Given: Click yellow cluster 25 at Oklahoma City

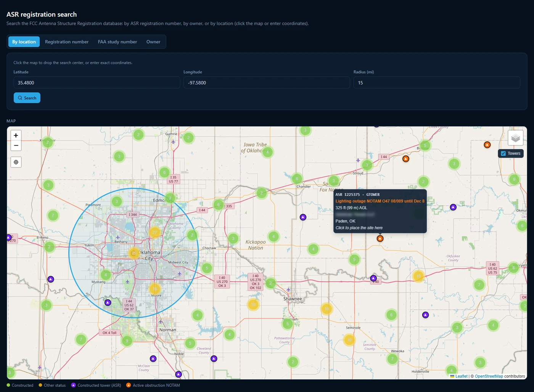Looking at the screenshot, I should 133,253.
